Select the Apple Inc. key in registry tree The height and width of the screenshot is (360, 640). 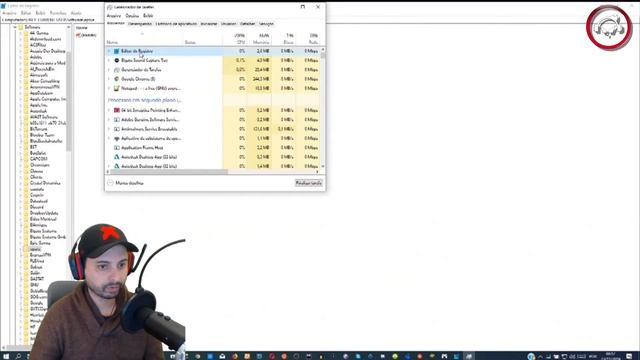pyautogui.click(x=39, y=105)
